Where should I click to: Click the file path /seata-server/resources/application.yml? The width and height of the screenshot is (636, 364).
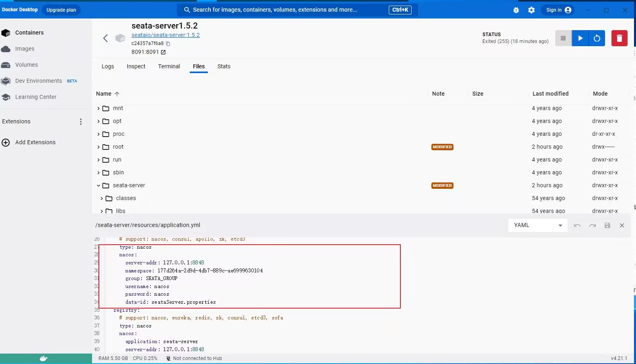148,225
